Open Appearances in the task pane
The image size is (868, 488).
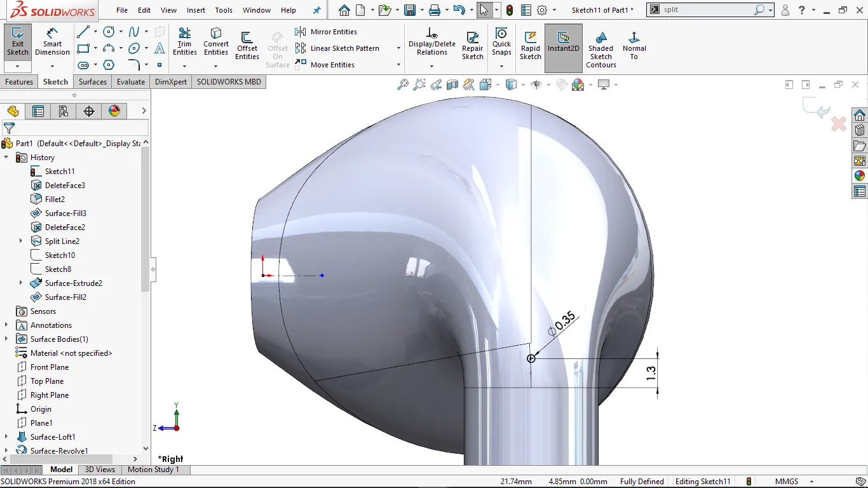860,176
